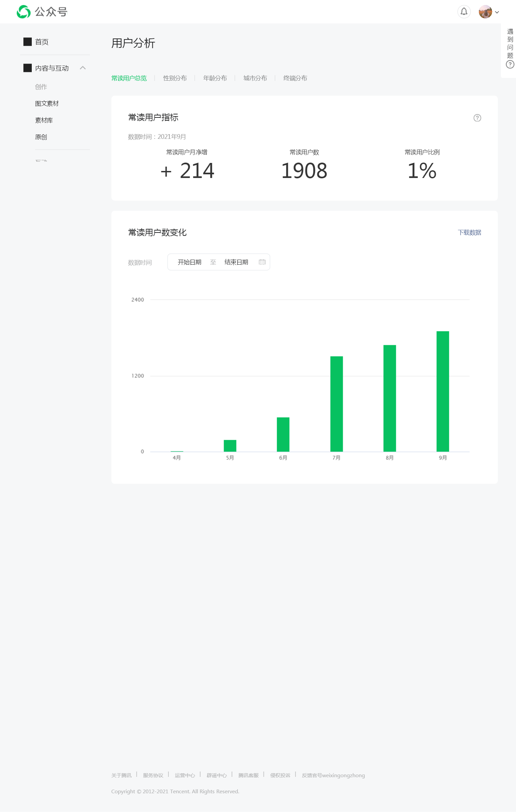Click the 下载数据 link
The height and width of the screenshot is (812, 516).
pyautogui.click(x=469, y=232)
